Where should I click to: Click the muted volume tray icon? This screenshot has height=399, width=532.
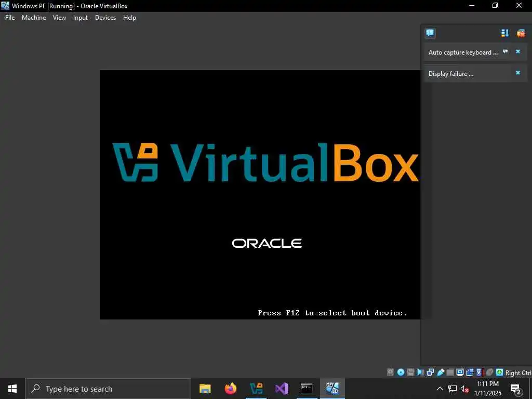pos(465,389)
